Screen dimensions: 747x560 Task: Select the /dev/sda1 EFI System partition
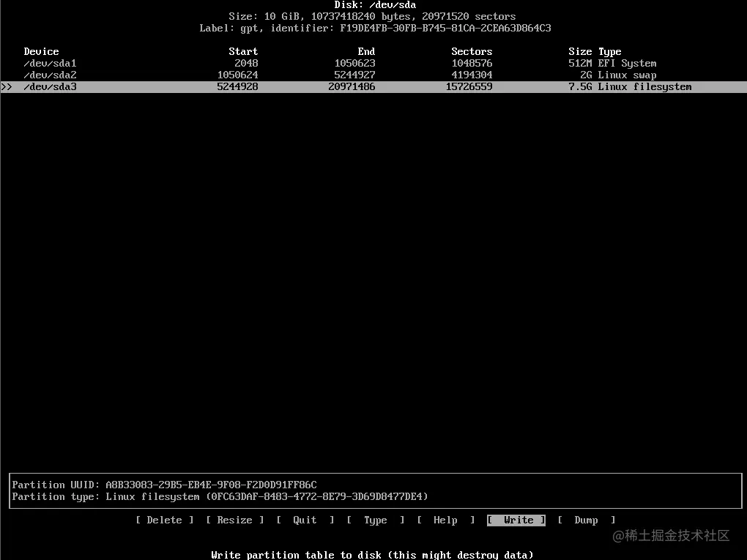point(50,63)
